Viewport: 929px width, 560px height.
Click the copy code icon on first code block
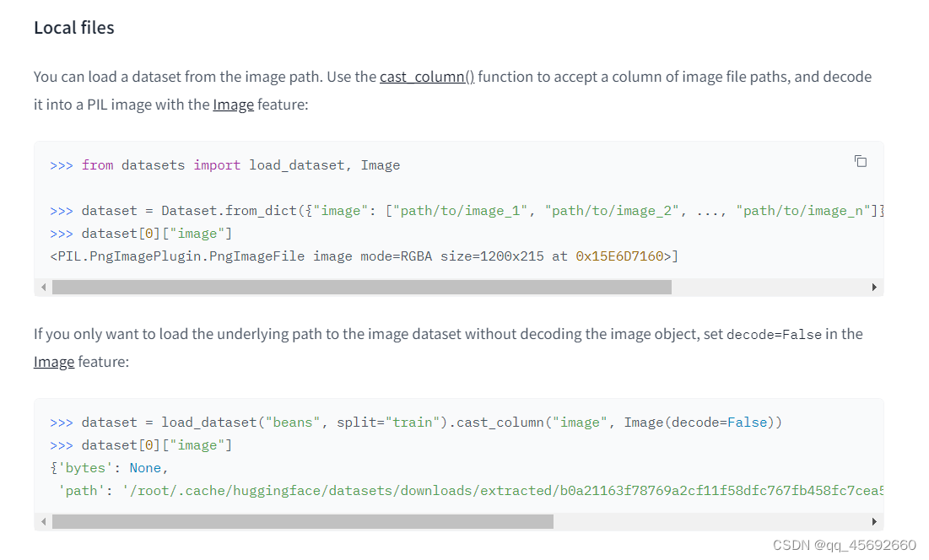click(860, 160)
